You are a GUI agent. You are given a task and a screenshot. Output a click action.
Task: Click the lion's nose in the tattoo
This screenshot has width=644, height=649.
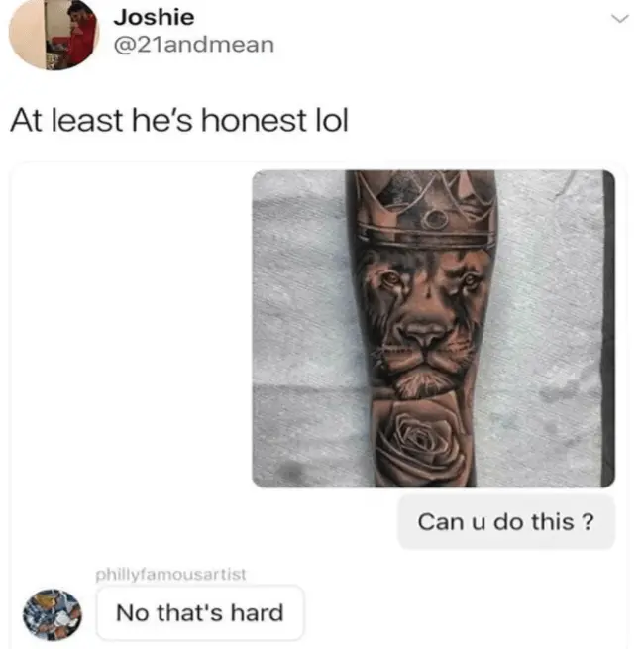[425, 331]
